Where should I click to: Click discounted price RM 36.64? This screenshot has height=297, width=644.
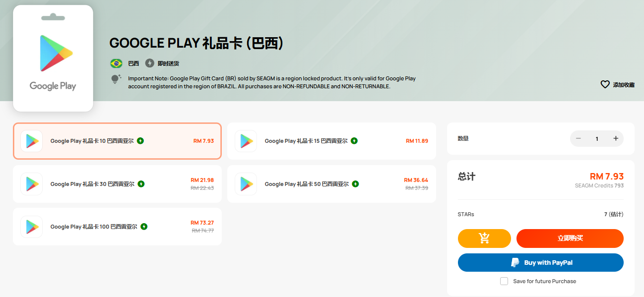(x=416, y=180)
